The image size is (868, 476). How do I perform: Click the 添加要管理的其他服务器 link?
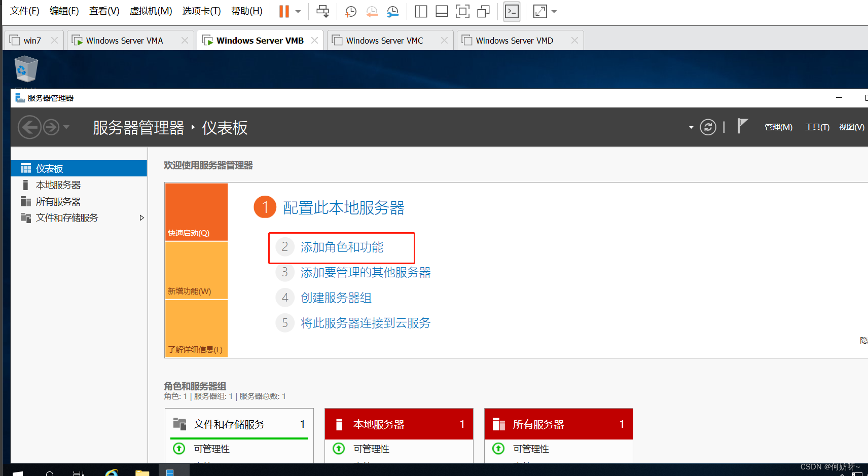click(366, 272)
